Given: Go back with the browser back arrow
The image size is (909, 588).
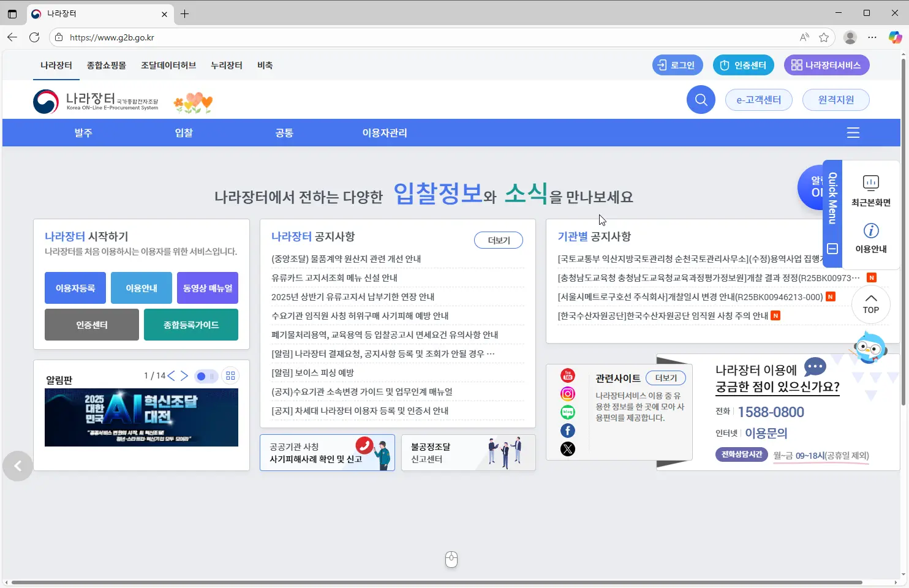Looking at the screenshot, I should [x=12, y=37].
